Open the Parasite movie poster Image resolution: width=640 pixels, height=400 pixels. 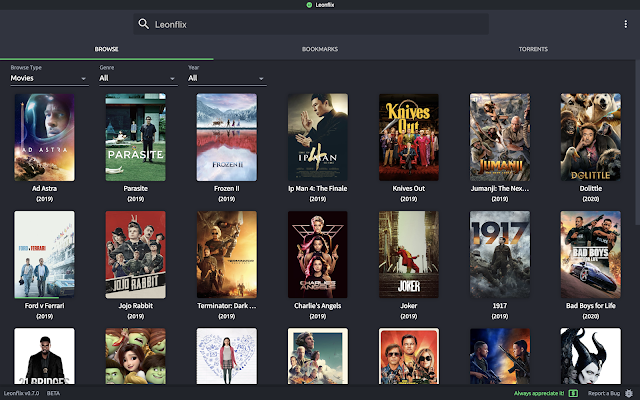click(x=136, y=137)
